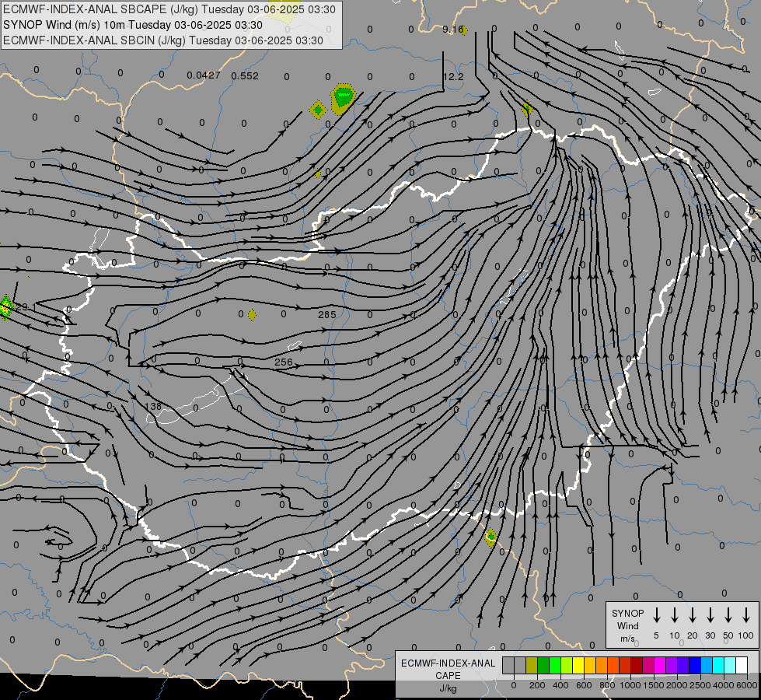Select the pure yellow swatch in CAPE legend
The height and width of the screenshot is (700, 761).
click(578, 666)
